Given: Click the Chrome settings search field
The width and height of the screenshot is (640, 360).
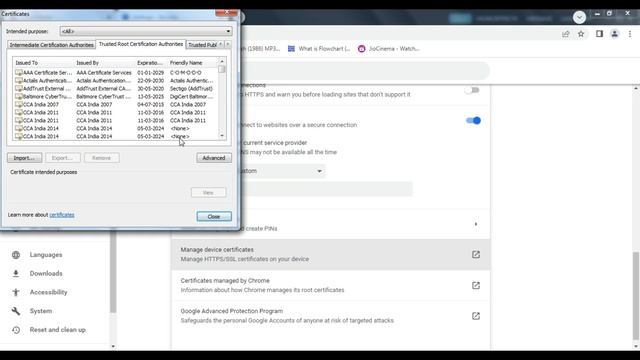Looking at the screenshot, I should tap(365, 71).
